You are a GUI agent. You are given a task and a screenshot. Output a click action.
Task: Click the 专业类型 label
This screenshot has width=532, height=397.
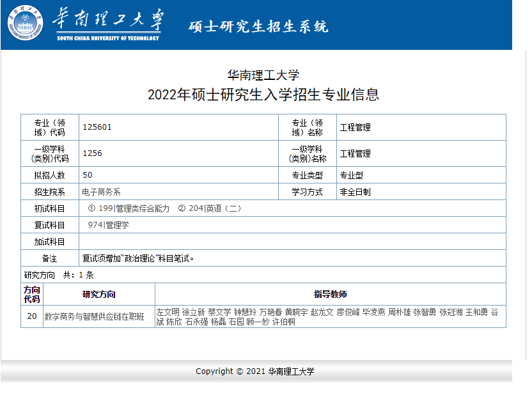click(x=308, y=175)
